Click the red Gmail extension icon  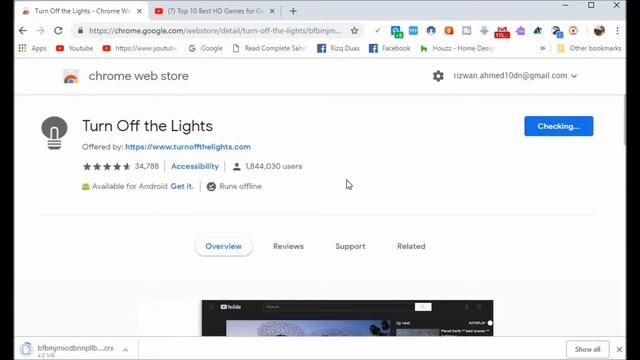tap(502, 31)
